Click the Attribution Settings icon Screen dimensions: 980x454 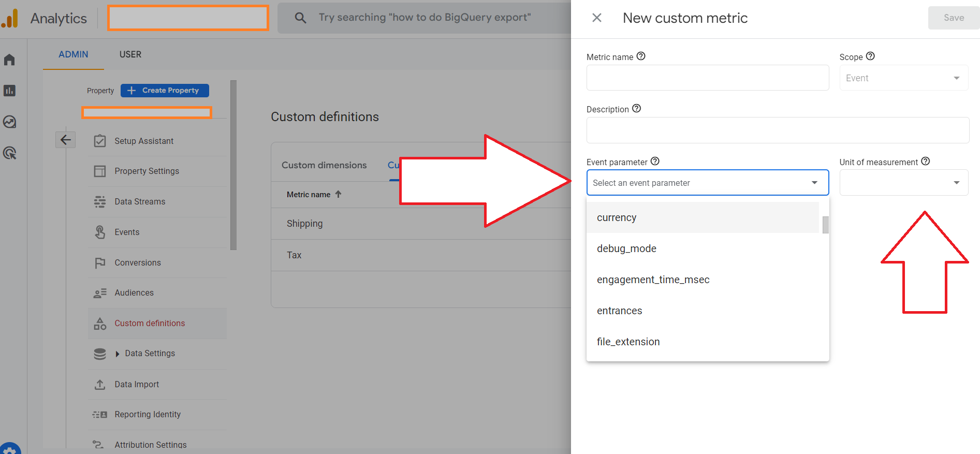point(98,444)
